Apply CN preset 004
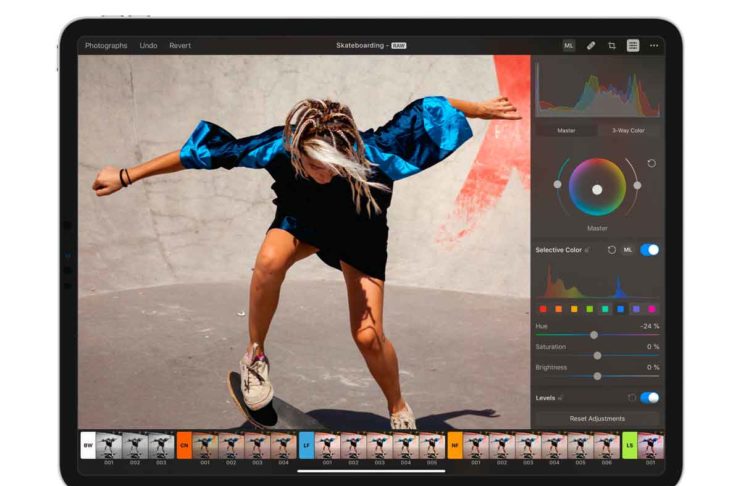Image resolution: width=741 pixels, height=486 pixels. (x=284, y=445)
